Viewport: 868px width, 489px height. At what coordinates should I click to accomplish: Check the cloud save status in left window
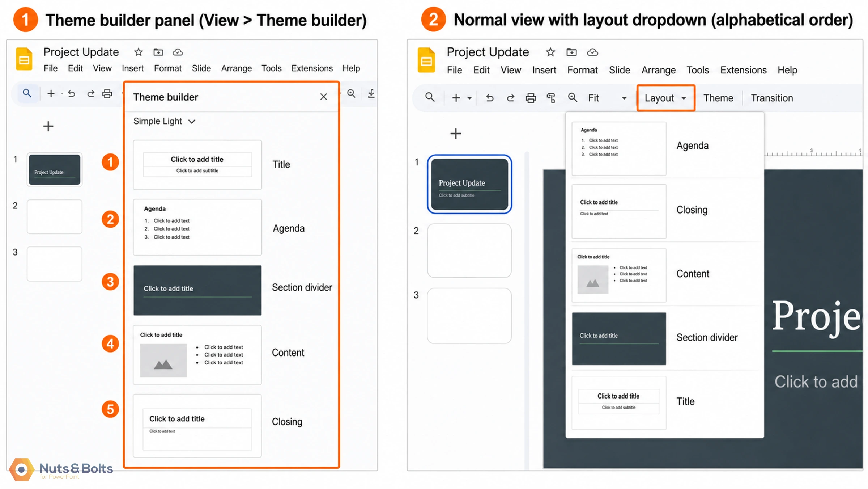(x=178, y=52)
